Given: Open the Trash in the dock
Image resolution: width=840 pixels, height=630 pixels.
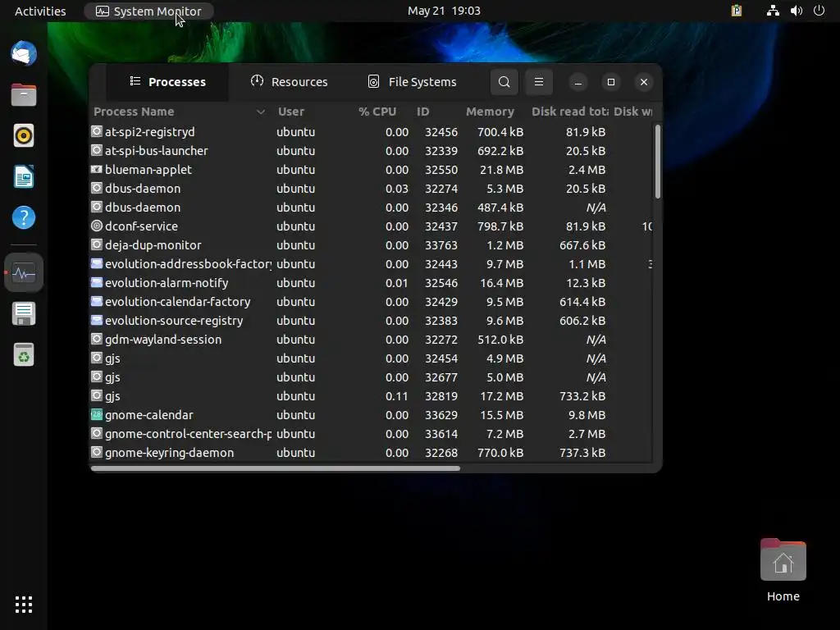Looking at the screenshot, I should click(x=24, y=354).
